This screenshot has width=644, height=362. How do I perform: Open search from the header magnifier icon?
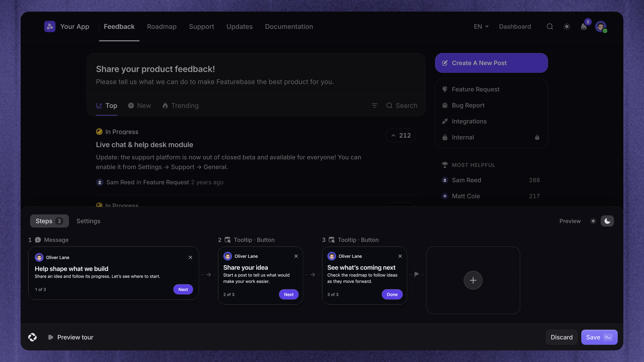(x=550, y=26)
